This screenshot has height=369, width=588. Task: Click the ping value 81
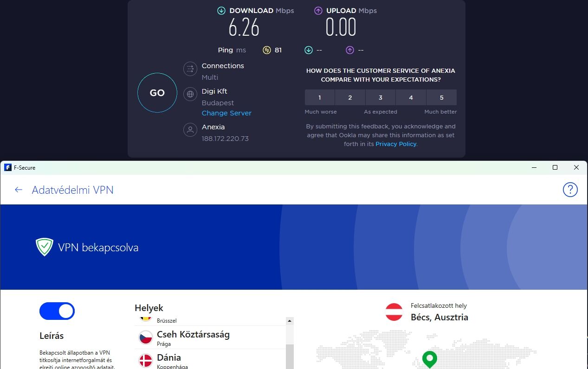click(x=278, y=50)
